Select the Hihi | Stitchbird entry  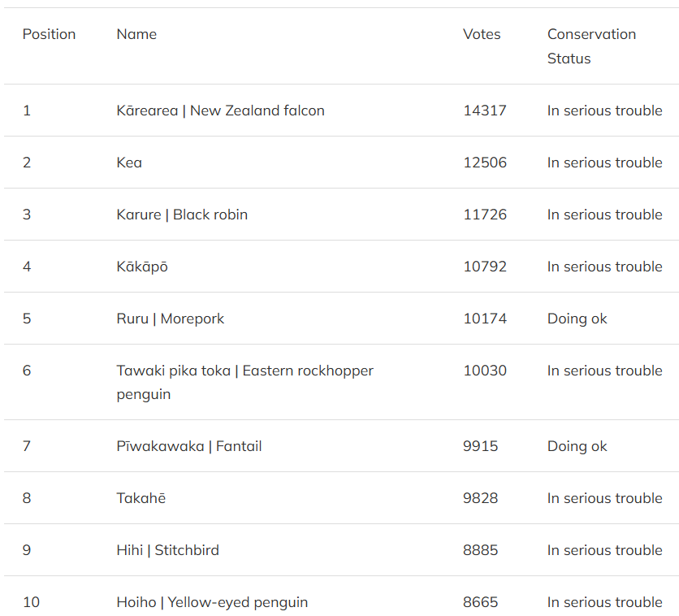click(x=167, y=550)
